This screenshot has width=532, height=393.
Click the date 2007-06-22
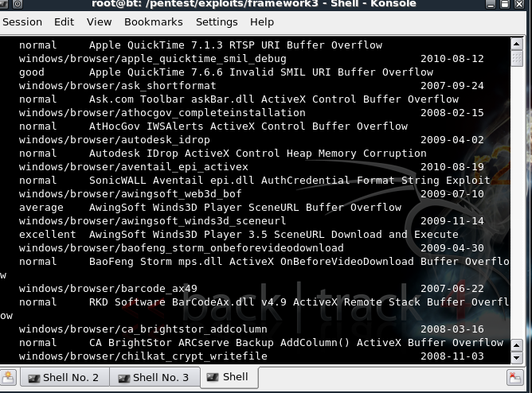pyautogui.click(x=452, y=289)
